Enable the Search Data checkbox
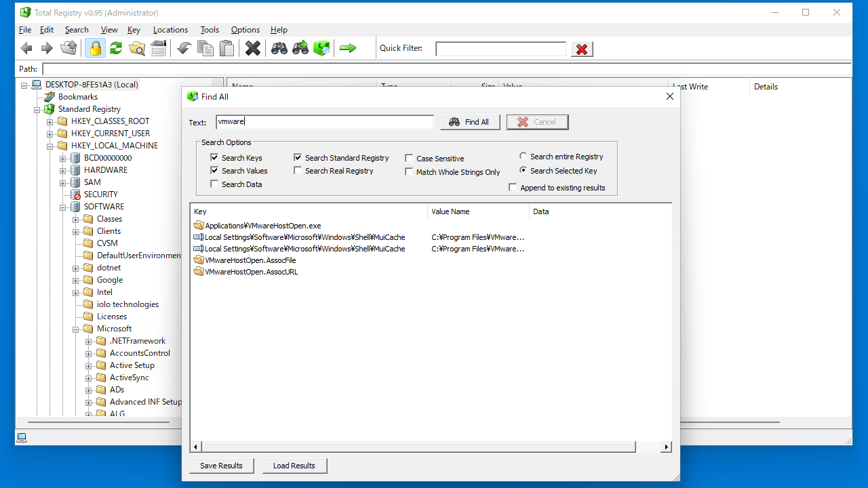The height and width of the screenshot is (488, 868). tap(214, 184)
